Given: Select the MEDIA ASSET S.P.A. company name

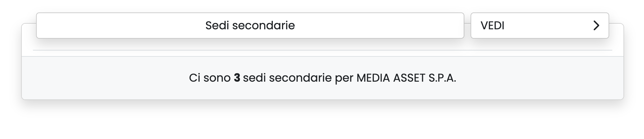Looking at the screenshot, I should tap(406, 78).
